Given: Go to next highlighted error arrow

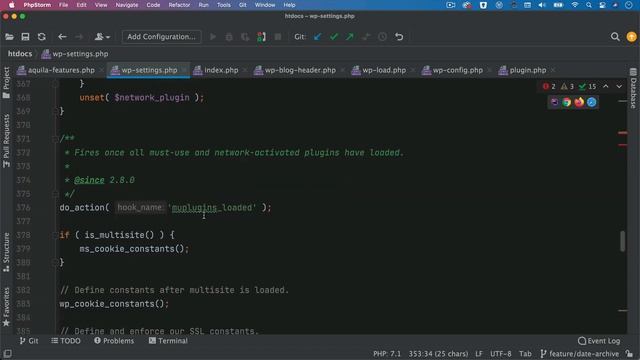Looking at the screenshot, I should [619, 87].
